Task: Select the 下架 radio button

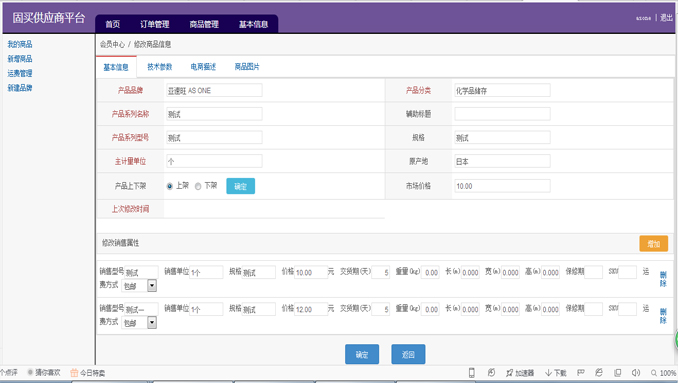Action: tap(198, 186)
